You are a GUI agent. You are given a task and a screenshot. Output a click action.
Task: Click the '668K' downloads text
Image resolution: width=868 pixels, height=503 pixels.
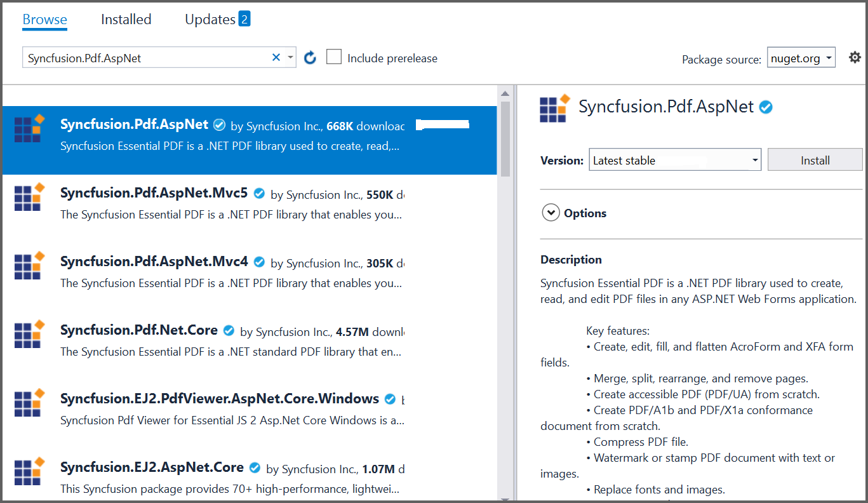(x=340, y=126)
